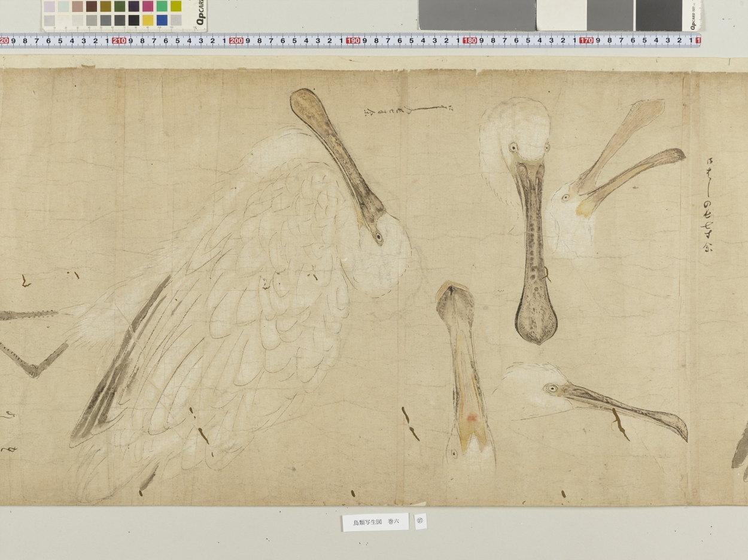Viewport: 748px width, 560px height.
Task: Click the circled 17 paper tag
Action: 420,522
